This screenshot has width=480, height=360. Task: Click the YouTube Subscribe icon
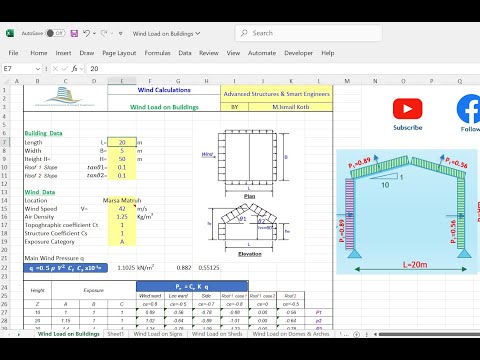[407, 109]
